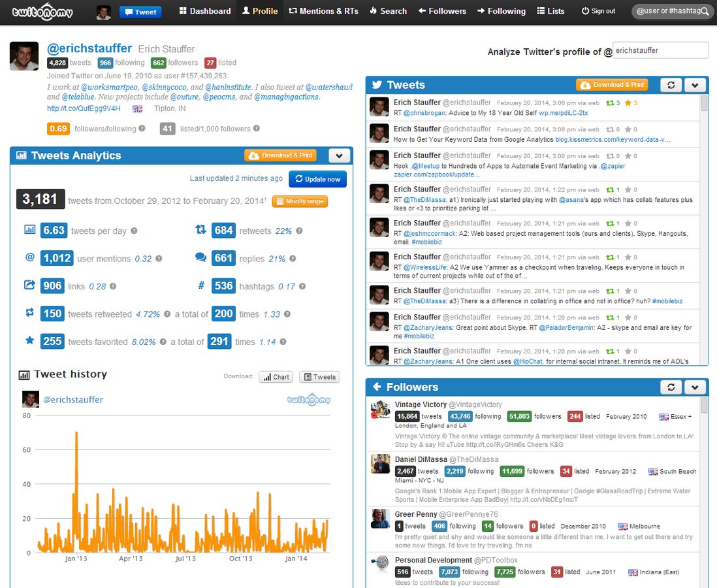Click the Twitonomy logo
The image size is (717, 588).
point(42,12)
